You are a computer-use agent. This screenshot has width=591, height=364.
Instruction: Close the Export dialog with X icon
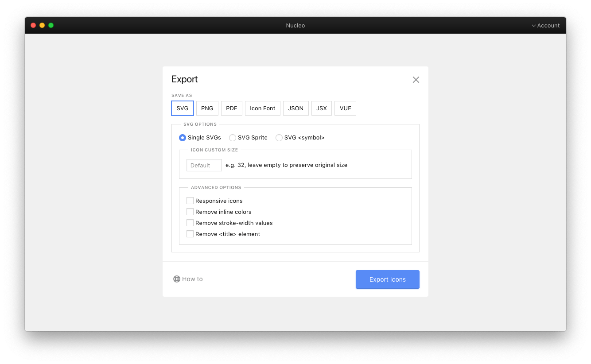click(x=416, y=80)
